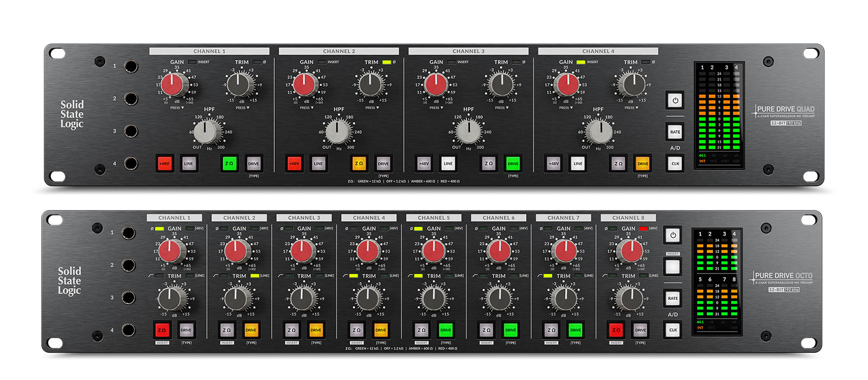Click front input jack 2 on the Octo unit

[129, 265]
